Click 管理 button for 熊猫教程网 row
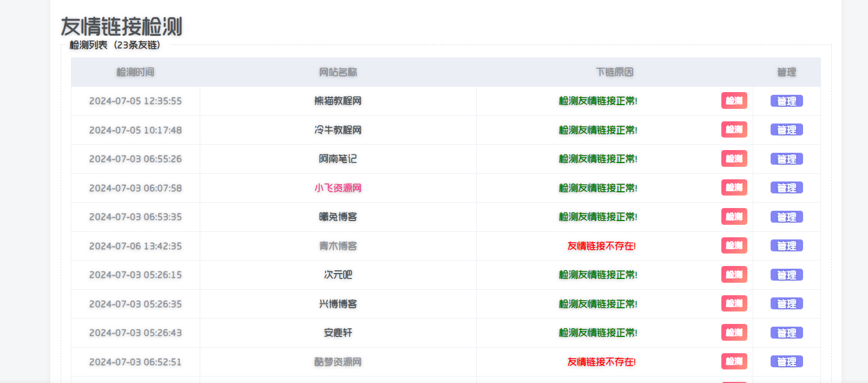868x383 pixels. tap(786, 101)
